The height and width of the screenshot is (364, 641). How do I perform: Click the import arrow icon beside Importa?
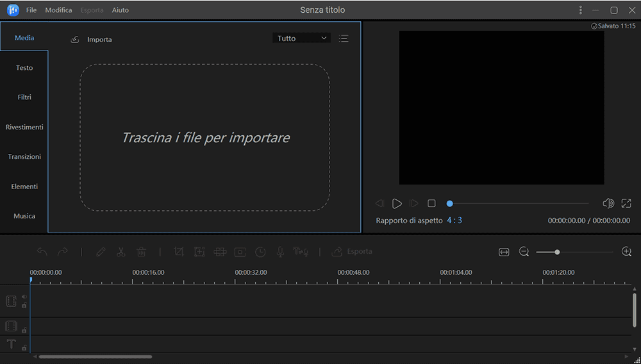(75, 39)
